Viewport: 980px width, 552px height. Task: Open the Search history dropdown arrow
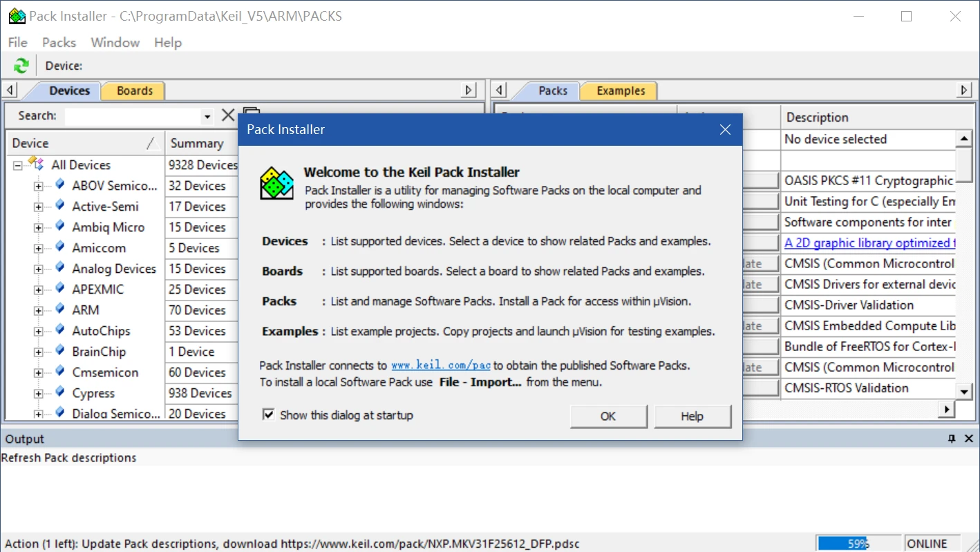coord(207,116)
